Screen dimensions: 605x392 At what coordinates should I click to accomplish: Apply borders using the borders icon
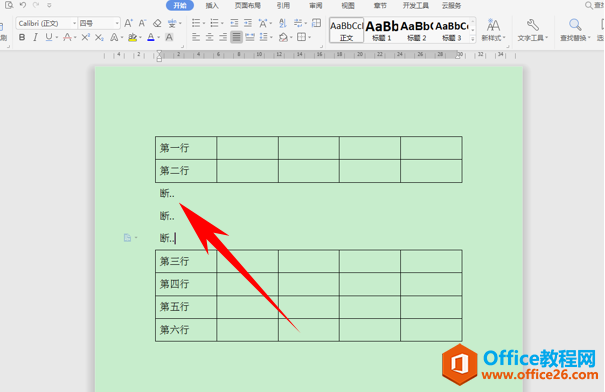pyautogui.click(x=301, y=37)
